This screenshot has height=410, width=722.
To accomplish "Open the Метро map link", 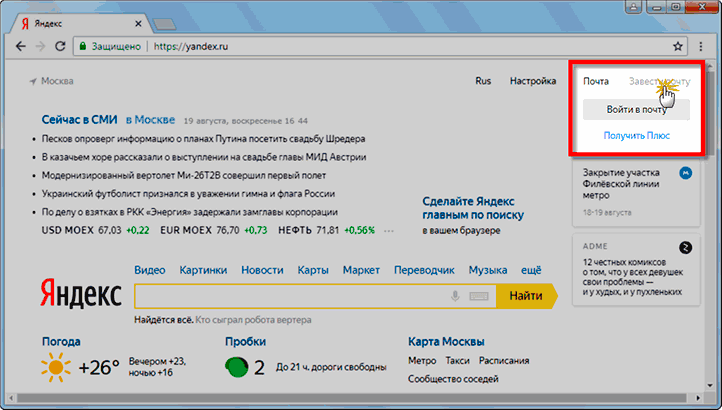I will click(x=422, y=361).
